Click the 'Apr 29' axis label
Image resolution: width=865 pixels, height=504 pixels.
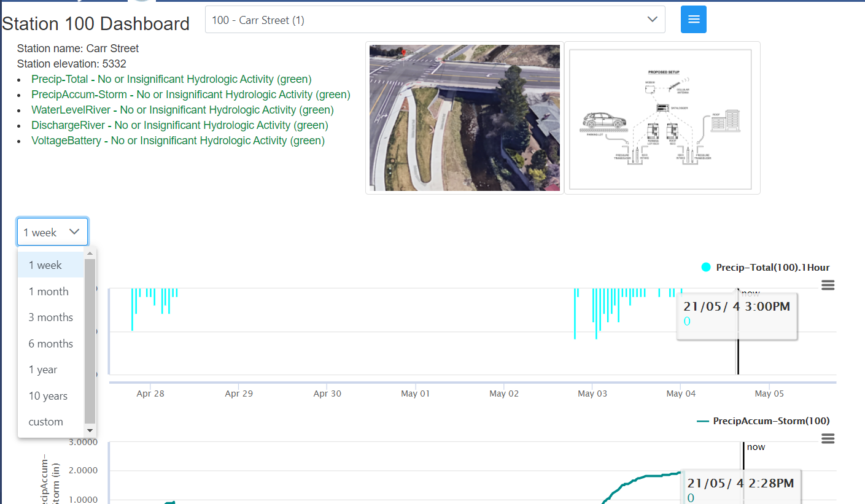tap(239, 394)
